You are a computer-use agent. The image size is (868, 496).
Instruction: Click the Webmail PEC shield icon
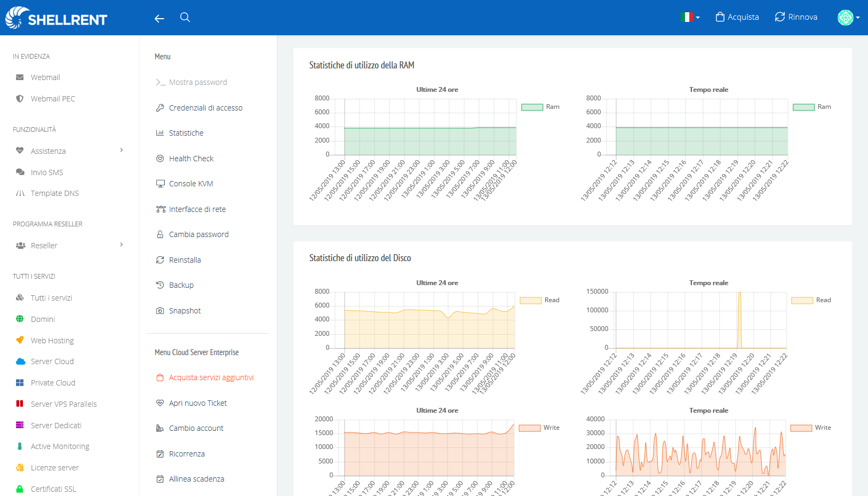[20, 99]
